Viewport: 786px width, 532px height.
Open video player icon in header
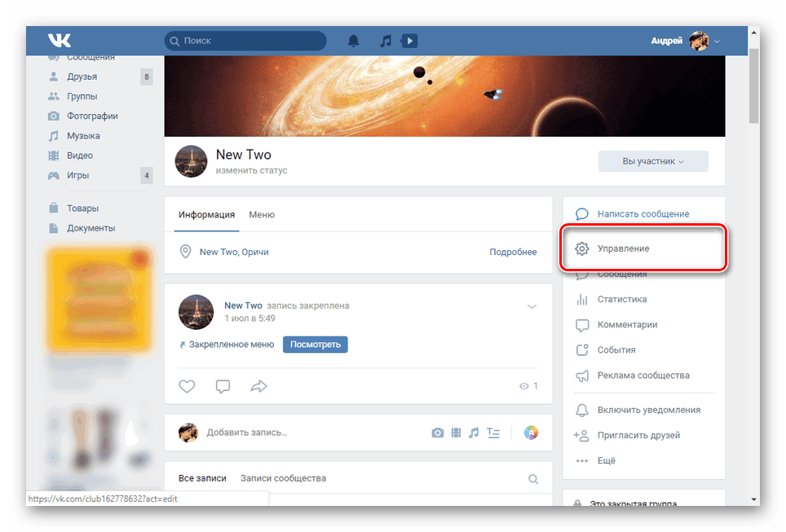coord(409,41)
